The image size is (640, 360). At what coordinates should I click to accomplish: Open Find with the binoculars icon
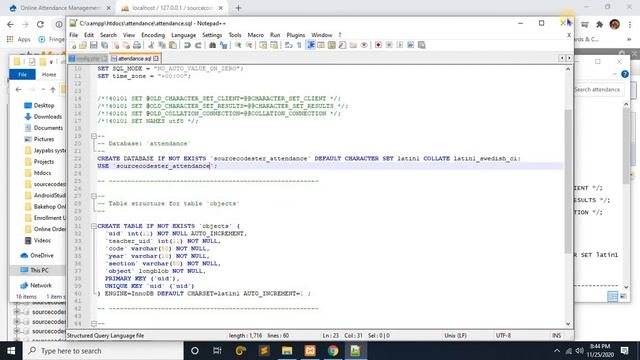[212, 45]
